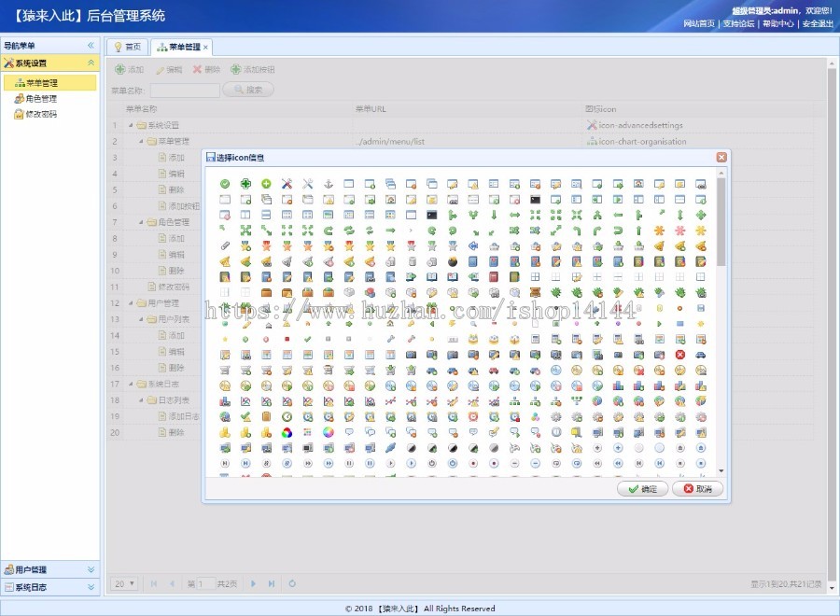Viewport: 840px width, 616px height.
Task: Click inside the 菜单名称 input field
Action: pos(187,90)
